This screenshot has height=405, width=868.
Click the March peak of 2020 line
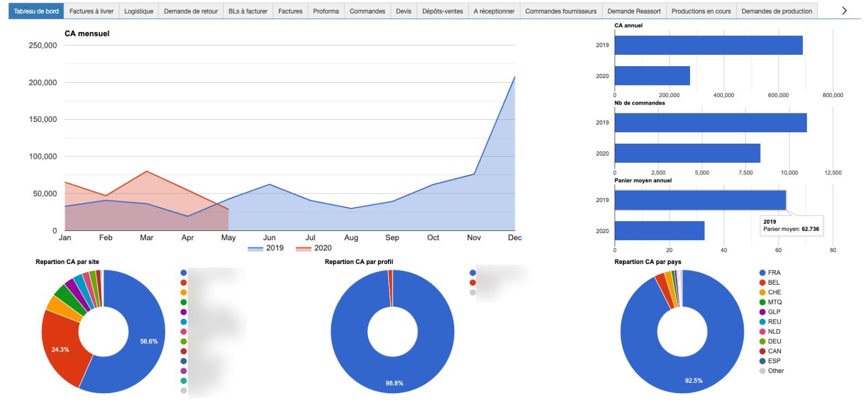point(146,171)
